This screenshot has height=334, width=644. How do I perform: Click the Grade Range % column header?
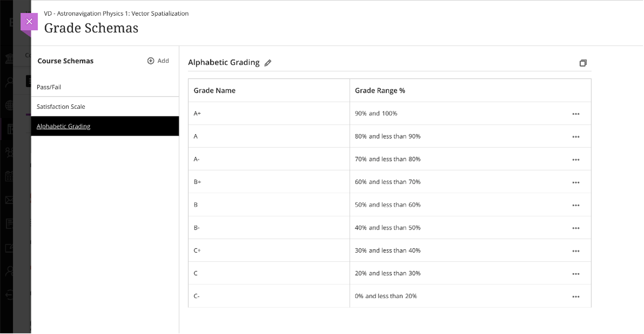380,90
